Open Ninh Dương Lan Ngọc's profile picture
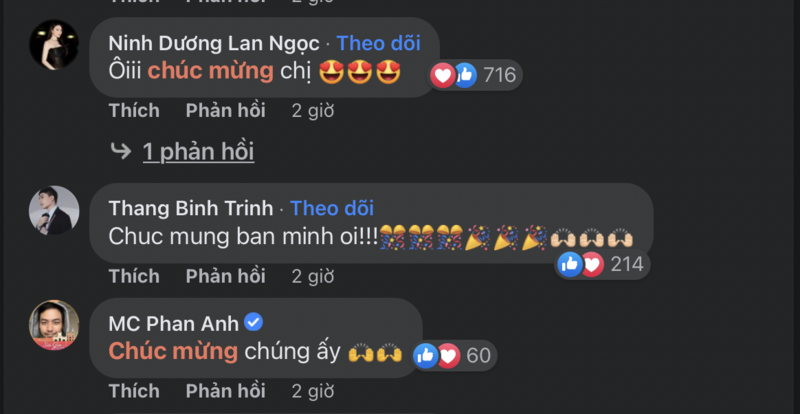Image resolution: width=800 pixels, height=414 pixels. tap(54, 44)
